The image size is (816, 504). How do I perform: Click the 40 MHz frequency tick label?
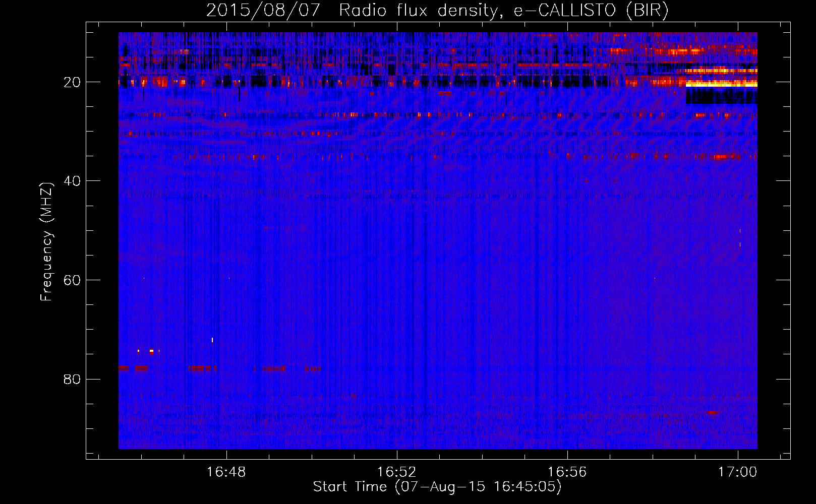pyautogui.click(x=73, y=181)
